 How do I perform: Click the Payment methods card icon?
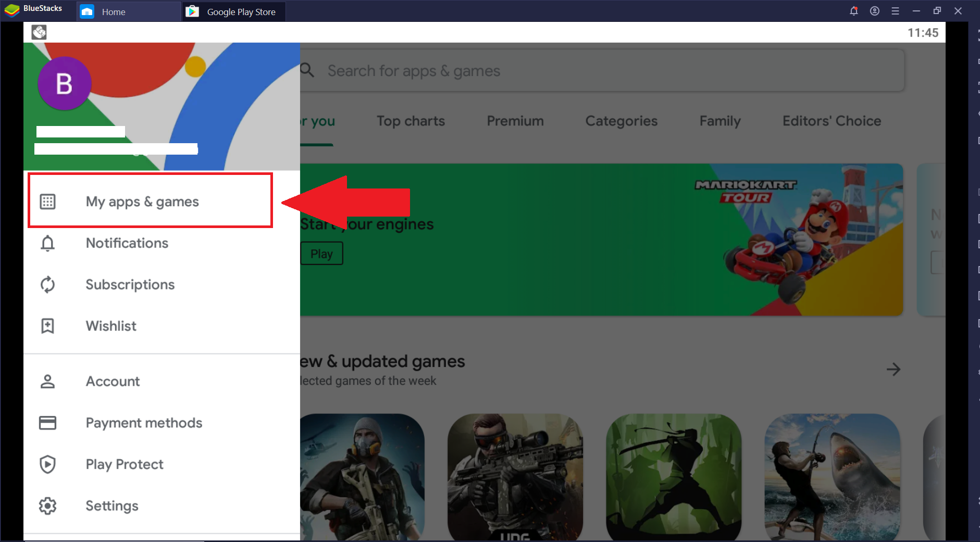click(47, 423)
